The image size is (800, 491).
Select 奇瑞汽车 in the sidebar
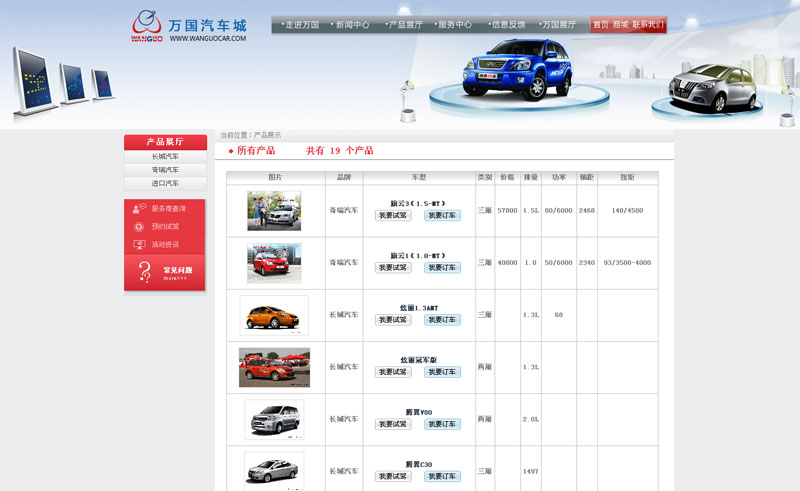point(165,170)
